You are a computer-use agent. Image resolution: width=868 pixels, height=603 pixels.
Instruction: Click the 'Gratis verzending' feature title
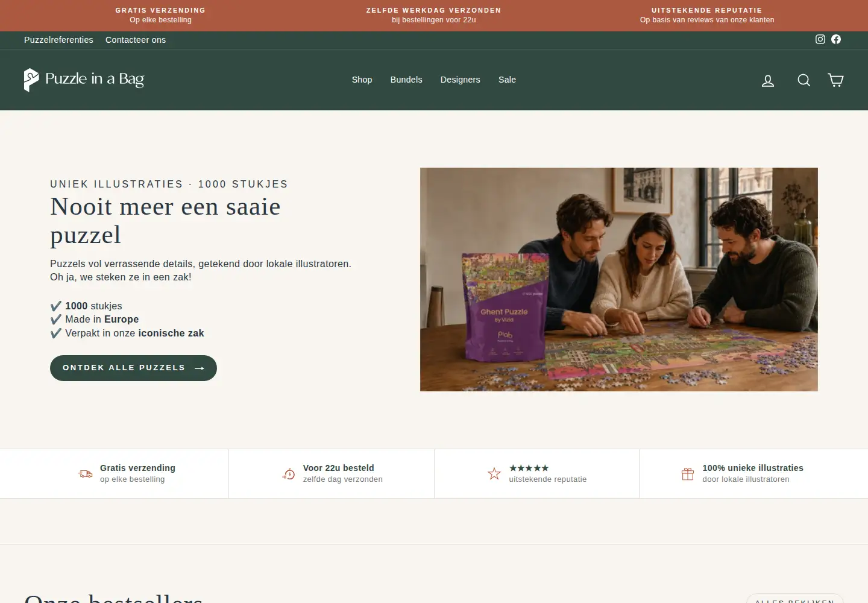coord(137,468)
